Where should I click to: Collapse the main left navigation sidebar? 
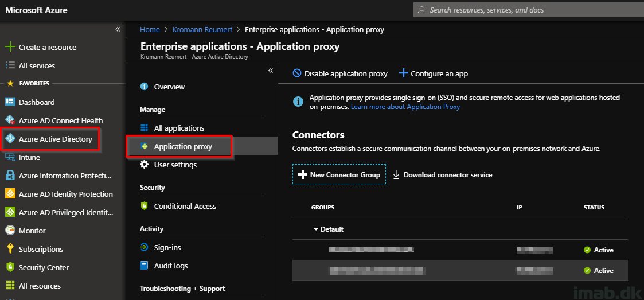coord(118,29)
